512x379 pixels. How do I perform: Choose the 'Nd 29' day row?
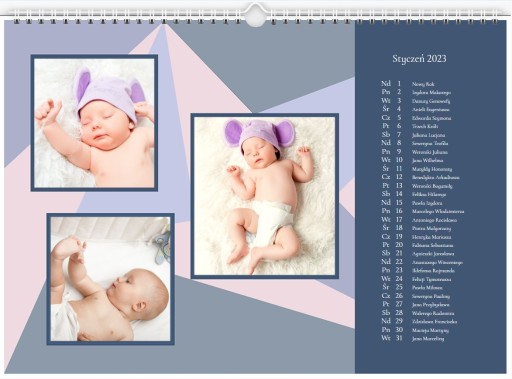point(419,321)
